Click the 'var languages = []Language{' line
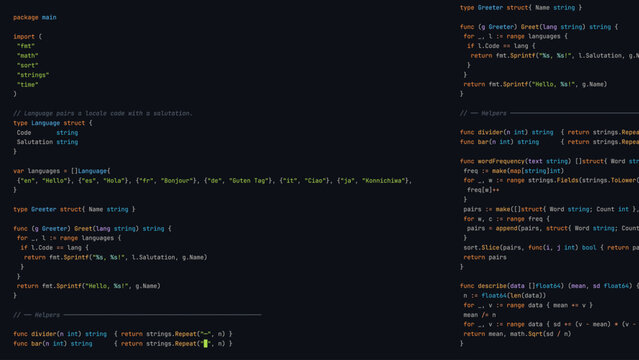The image size is (639, 360). tap(62, 171)
